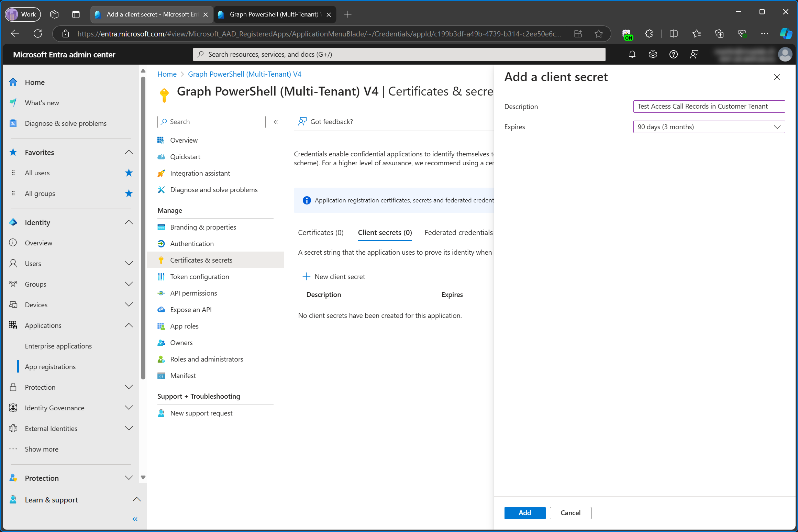The width and height of the screenshot is (798, 532).
Task: Open Graph PowerShell (Multi-Tenant) V4 breadcrumb
Action: 245,74
